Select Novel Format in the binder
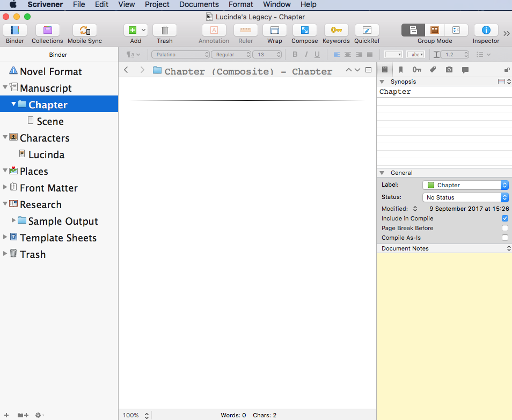This screenshot has width=512, height=420. click(59, 71)
